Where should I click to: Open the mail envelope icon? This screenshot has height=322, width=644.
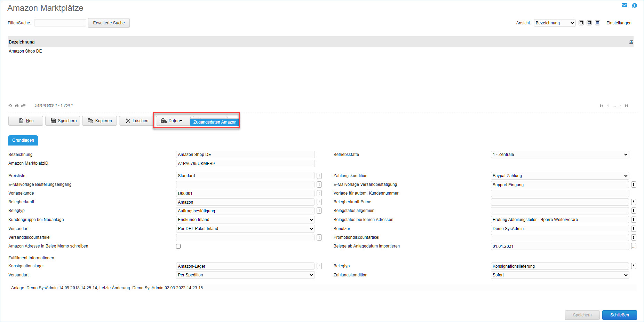pos(624,5)
